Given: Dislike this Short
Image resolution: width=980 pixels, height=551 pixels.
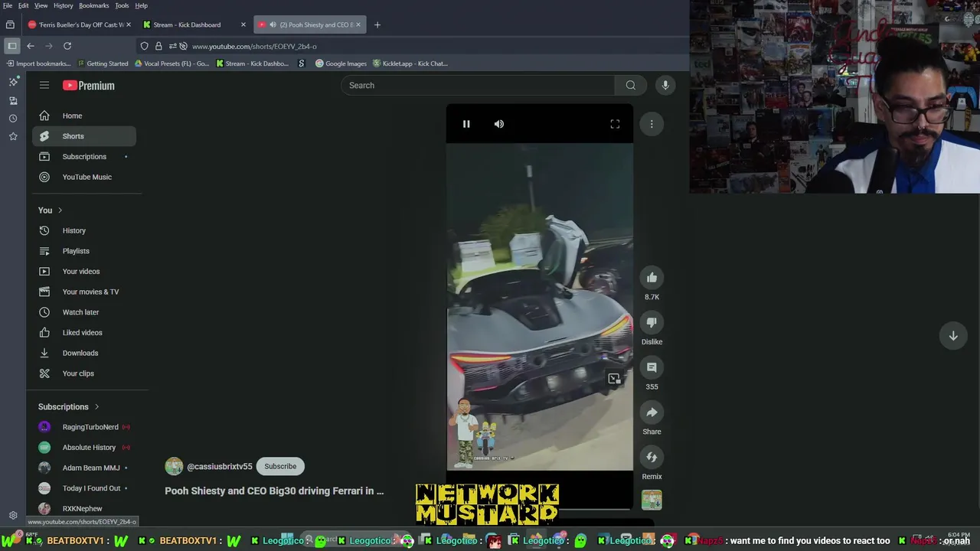Looking at the screenshot, I should tap(652, 323).
